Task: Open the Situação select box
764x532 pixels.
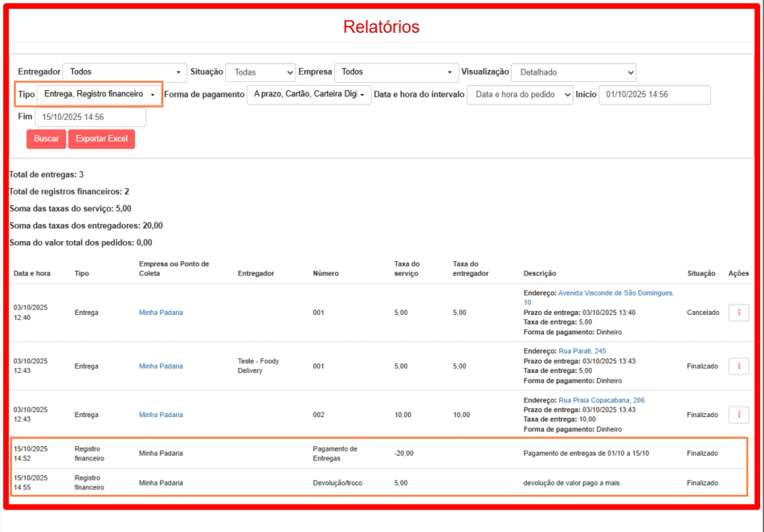Action: click(x=260, y=72)
